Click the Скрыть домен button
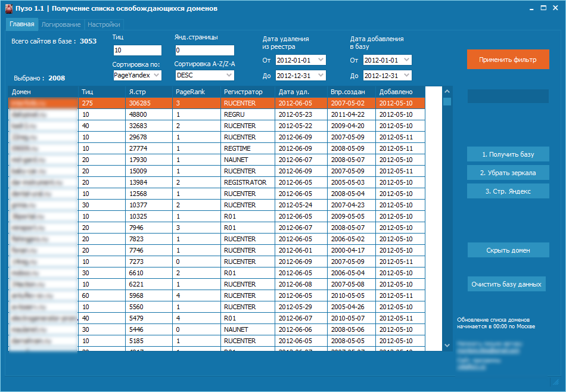 [508, 250]
